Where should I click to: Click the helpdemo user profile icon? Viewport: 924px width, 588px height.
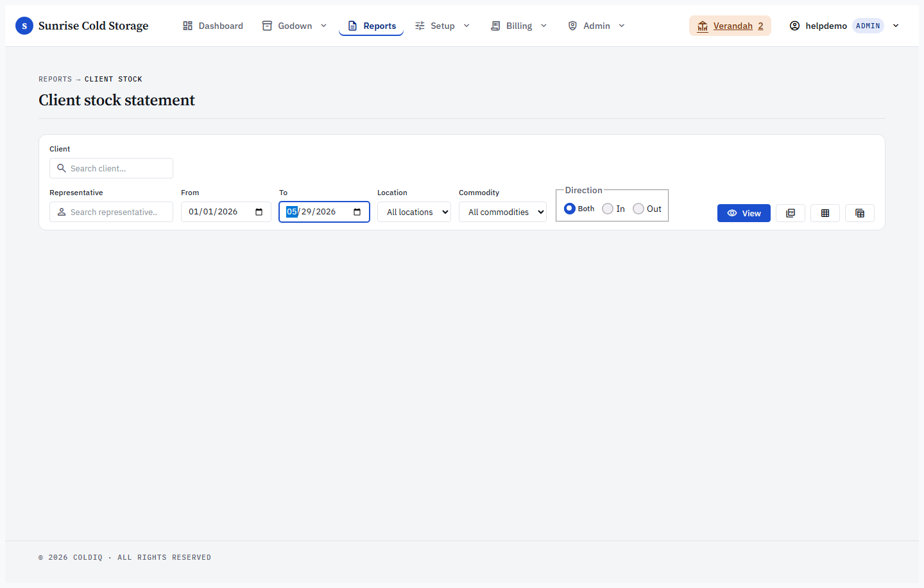794,26
